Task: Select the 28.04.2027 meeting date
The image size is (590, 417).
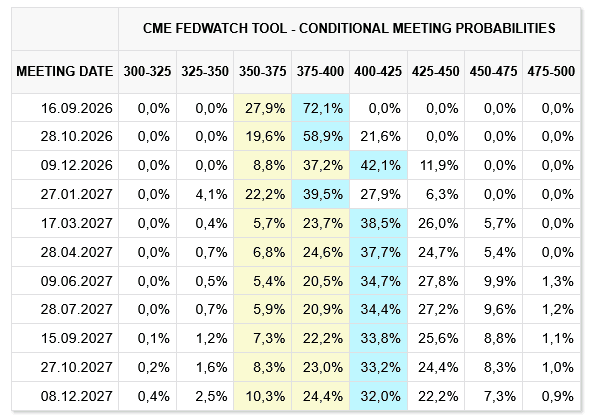Action: click(x=77, y=252)
